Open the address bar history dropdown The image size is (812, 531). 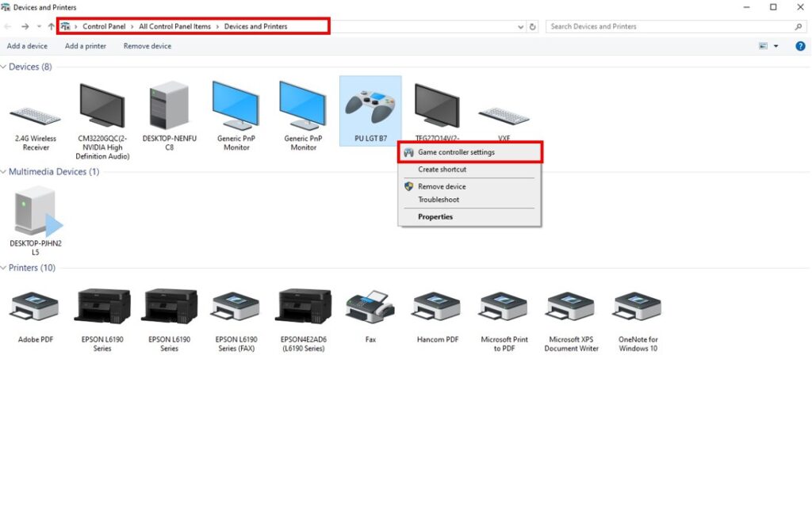(x=520, y=26)
